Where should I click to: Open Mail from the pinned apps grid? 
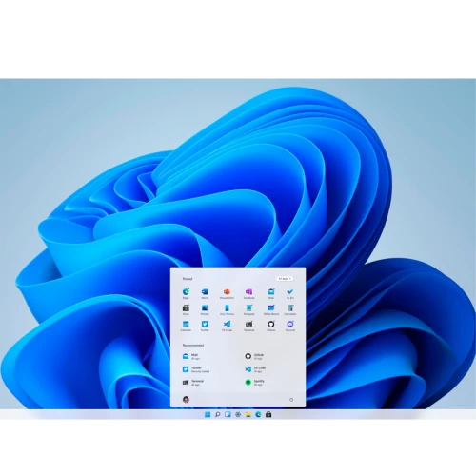[x=271, y=293]
